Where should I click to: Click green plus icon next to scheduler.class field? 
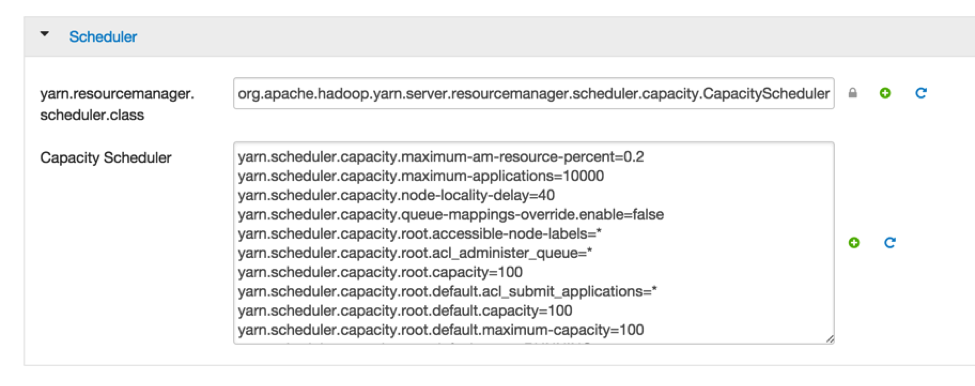(x=885, y=93)
